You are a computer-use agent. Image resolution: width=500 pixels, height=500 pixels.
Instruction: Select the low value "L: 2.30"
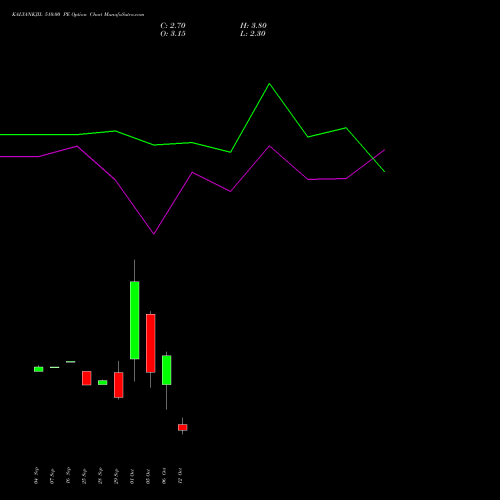click(253, 34)
